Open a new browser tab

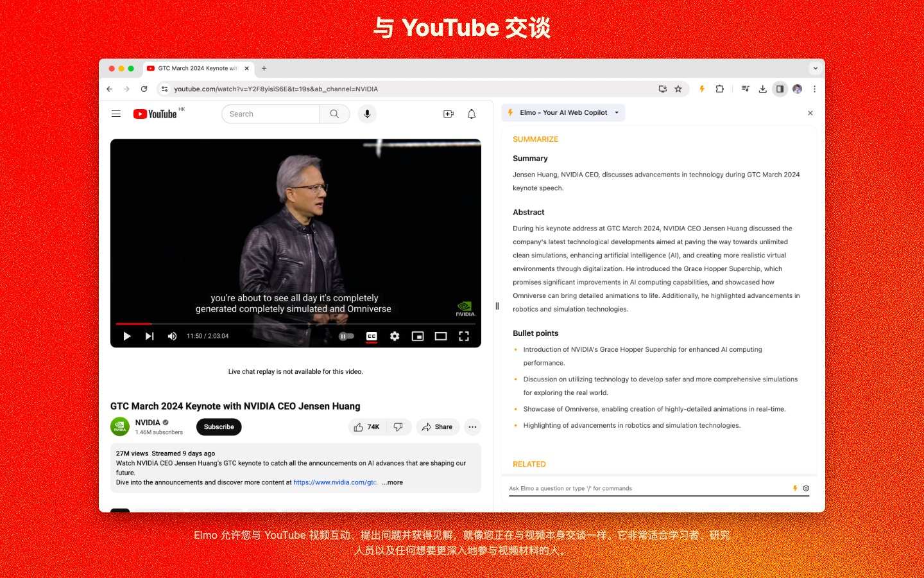[x=264, y=68]
